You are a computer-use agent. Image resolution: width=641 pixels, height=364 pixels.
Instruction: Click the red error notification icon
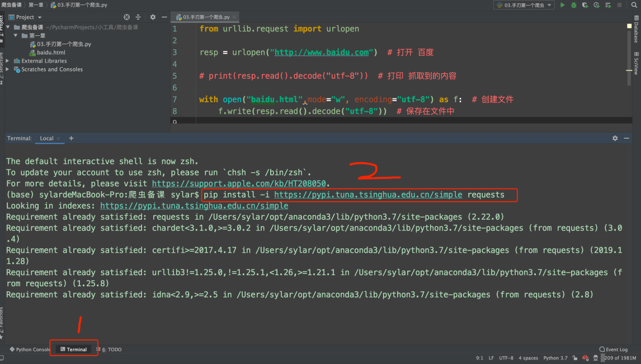[586, 358]
